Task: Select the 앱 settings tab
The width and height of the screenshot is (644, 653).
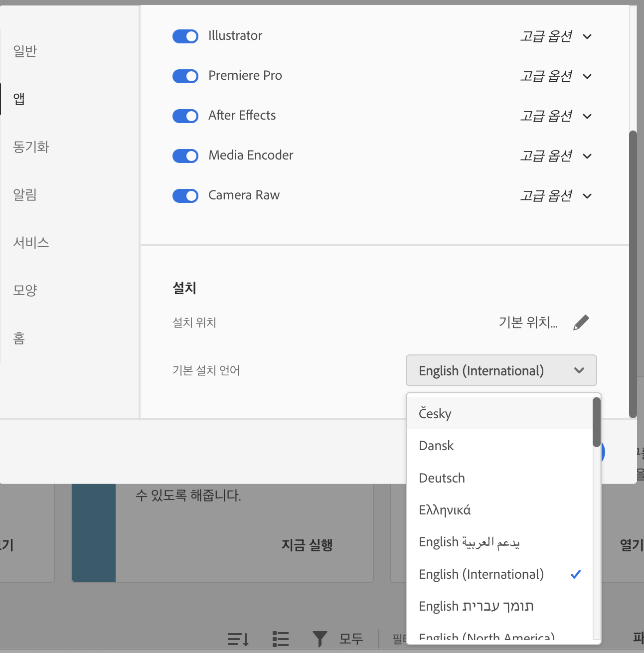Action: point(19,99)
